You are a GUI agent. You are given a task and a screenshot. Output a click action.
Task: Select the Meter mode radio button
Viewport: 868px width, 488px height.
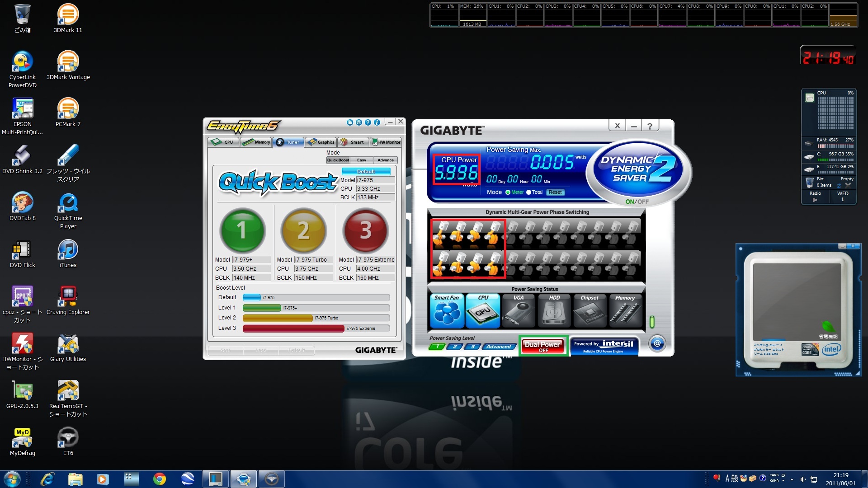[x=508, y=192]
